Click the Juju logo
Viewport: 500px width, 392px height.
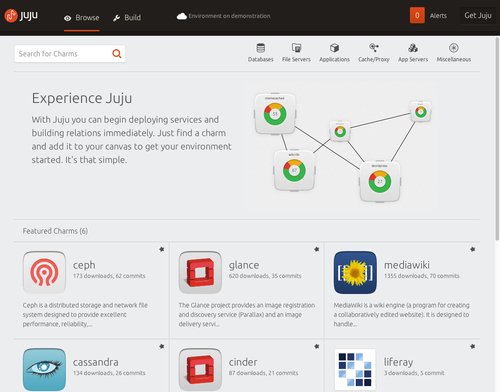21,16
